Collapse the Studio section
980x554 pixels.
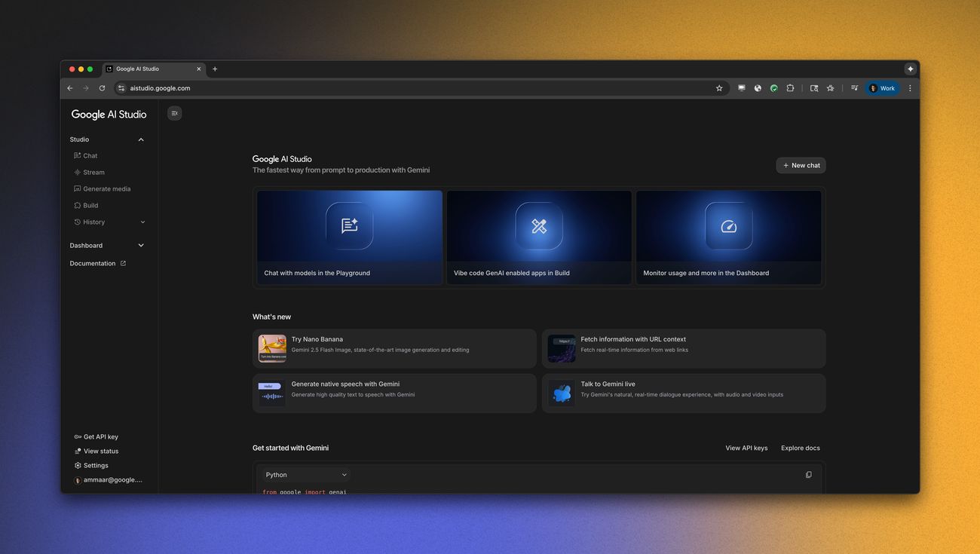[x=140, y=139]
